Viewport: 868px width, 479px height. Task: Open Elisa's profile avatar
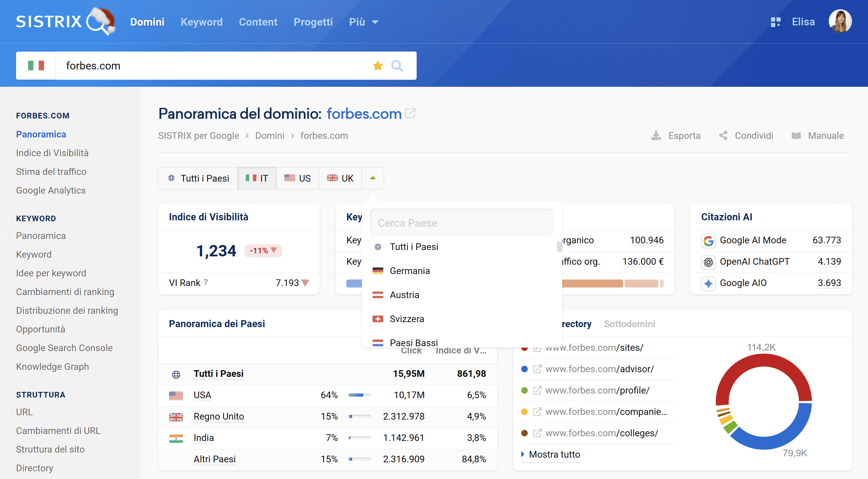[840, 22]
